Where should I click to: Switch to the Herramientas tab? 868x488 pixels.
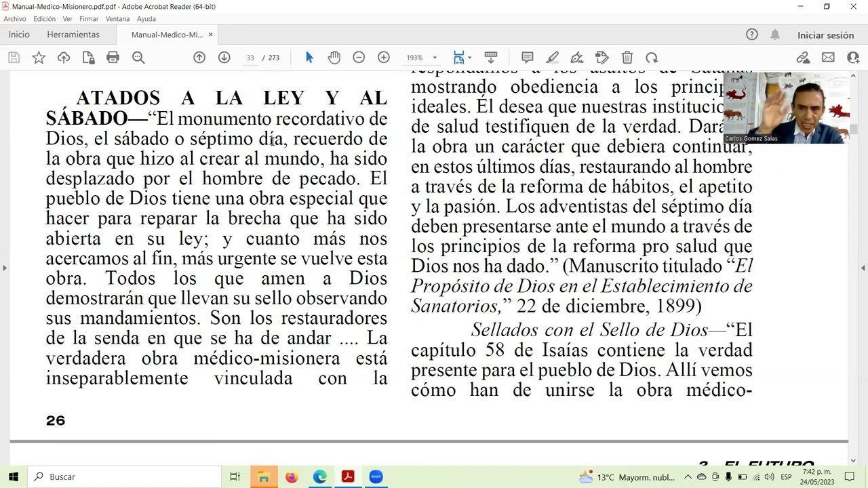[73, 35]
